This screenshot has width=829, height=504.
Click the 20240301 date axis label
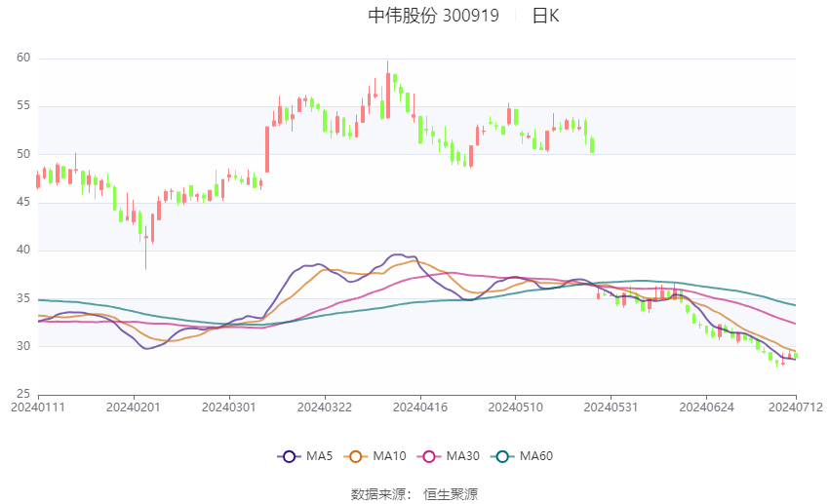tap(229, 407)
